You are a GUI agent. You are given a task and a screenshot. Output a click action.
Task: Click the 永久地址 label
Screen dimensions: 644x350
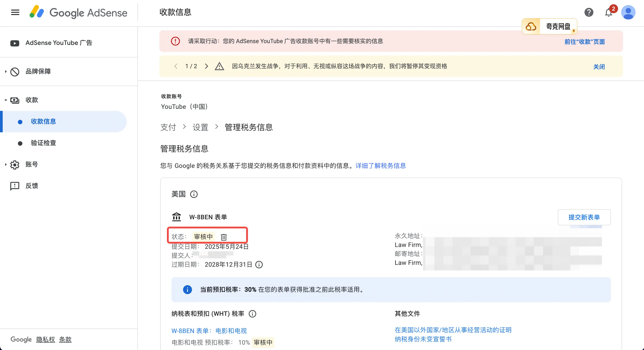[x=409, y=236]
